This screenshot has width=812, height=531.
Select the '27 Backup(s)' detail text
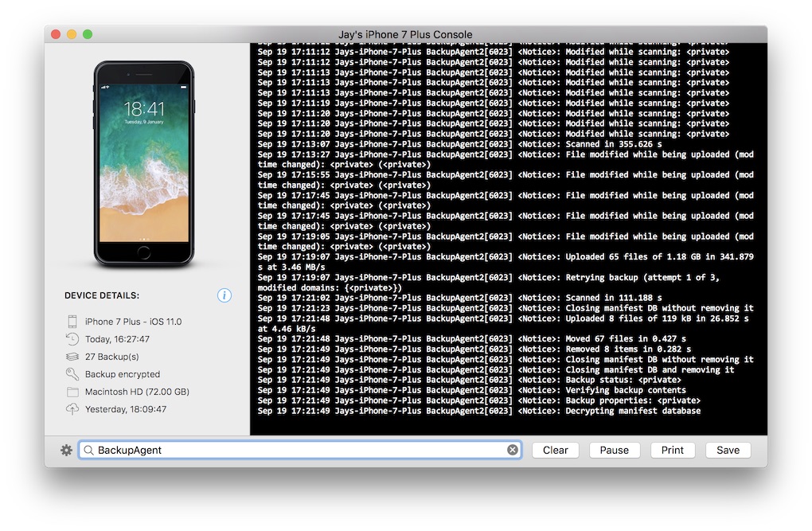112,357
